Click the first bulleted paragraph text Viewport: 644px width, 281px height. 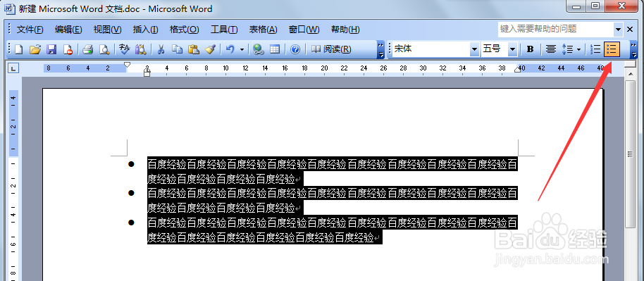(333, 172)
